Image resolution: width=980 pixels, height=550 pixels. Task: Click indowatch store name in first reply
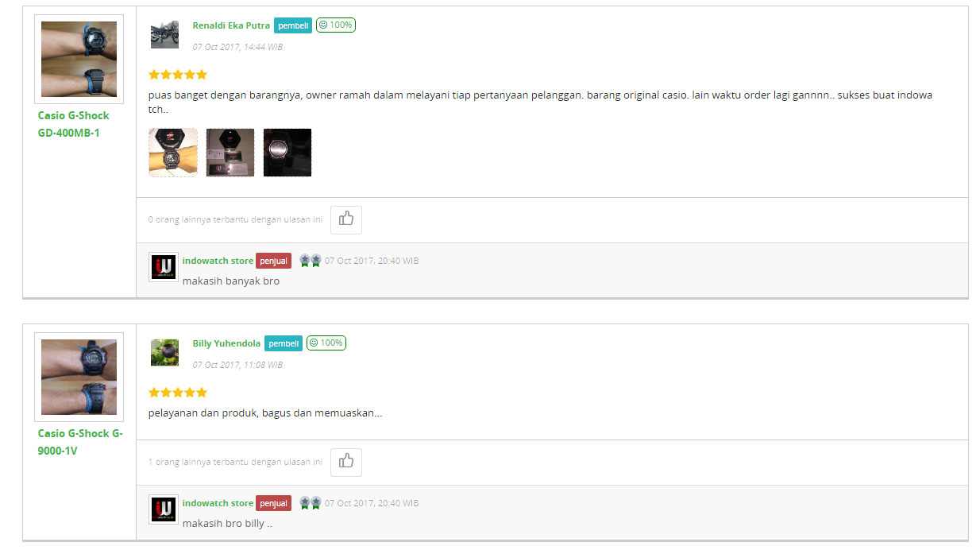tap(218, 261)
